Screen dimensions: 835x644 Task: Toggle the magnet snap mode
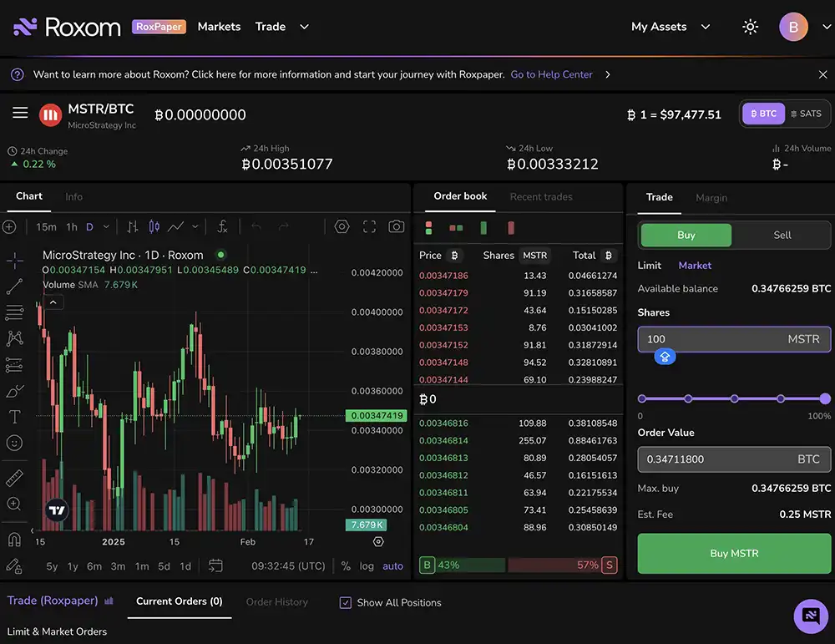point(14,540)
